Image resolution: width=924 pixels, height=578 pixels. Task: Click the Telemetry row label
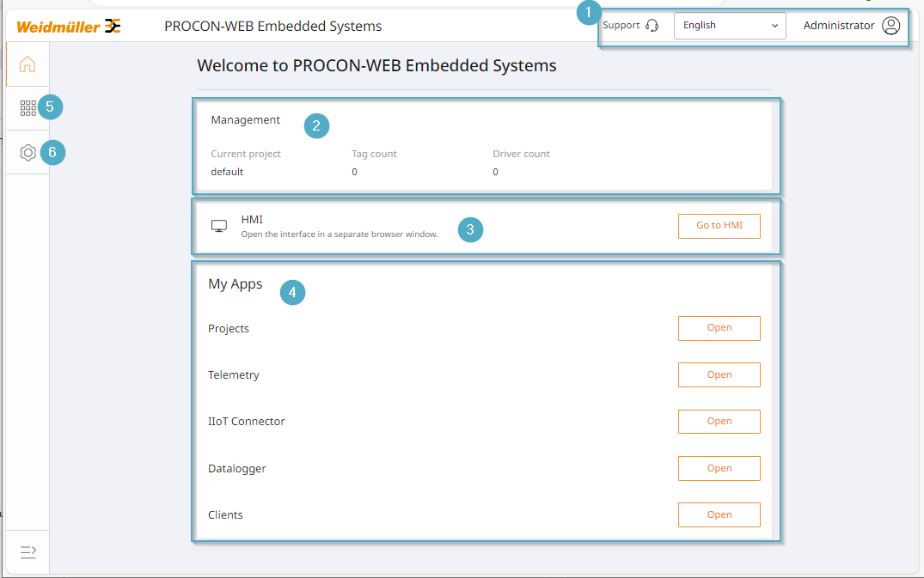click(233, 375)
